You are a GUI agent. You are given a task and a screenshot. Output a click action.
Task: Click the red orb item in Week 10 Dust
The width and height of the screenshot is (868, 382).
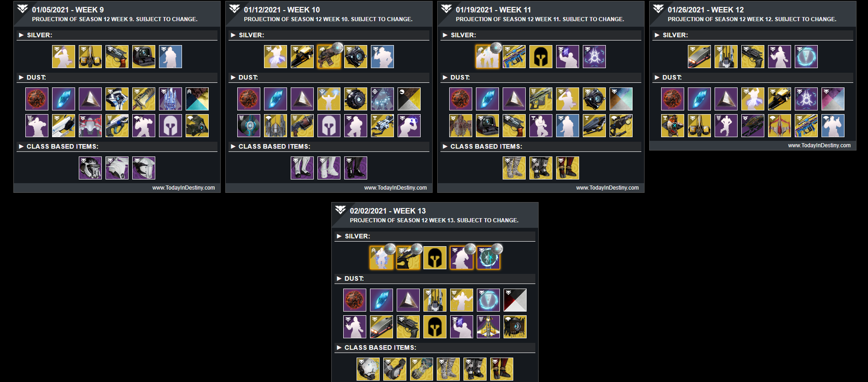[249, 99]
